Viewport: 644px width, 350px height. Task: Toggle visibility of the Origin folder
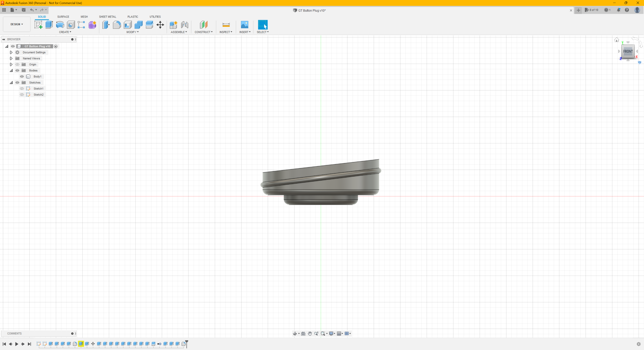click(x=17, y=65)
